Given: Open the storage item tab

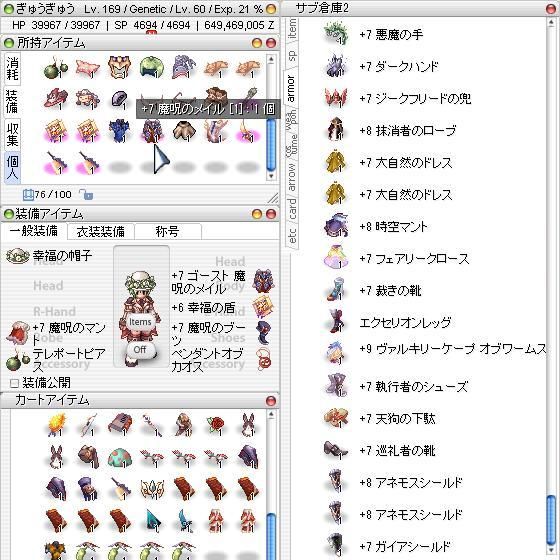Looking at the screenshot, I should (x=291, y=29).
